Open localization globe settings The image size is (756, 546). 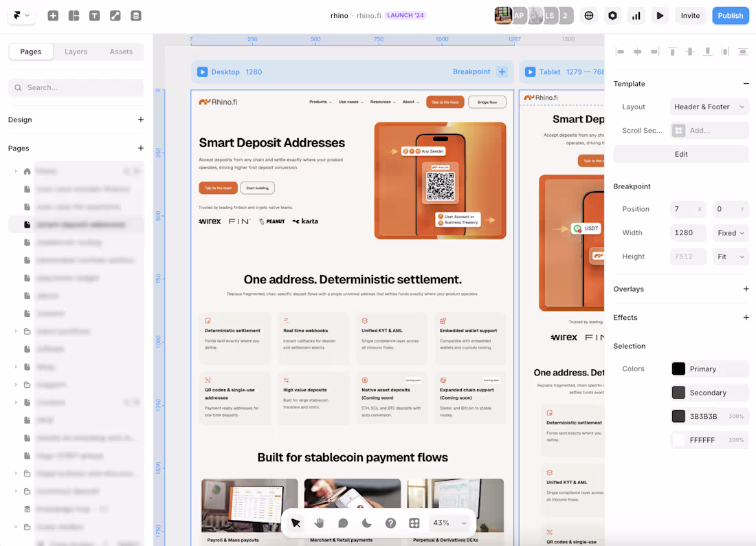click(589, 15)
